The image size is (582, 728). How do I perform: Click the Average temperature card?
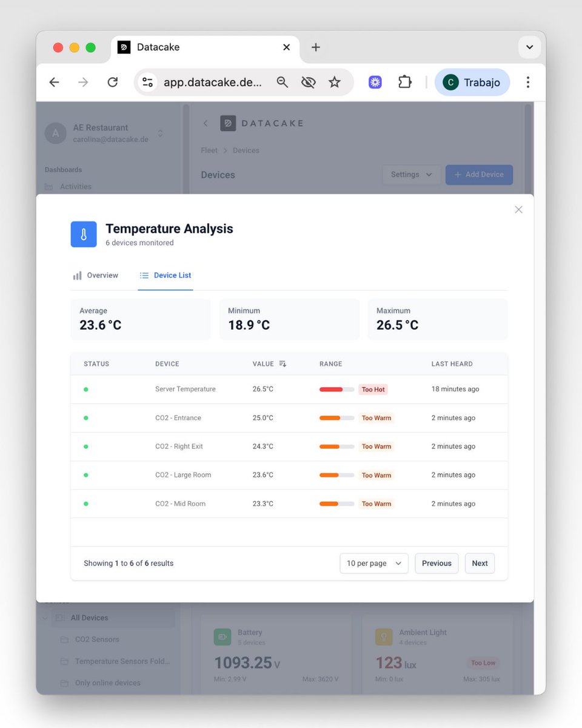coord(141,319)
